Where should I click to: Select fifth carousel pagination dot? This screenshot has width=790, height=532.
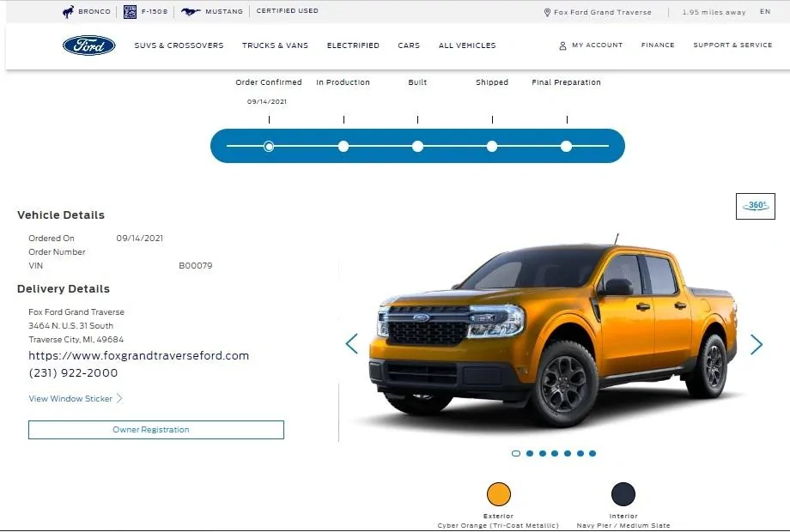pyautogui.click(x=568, y=453)
